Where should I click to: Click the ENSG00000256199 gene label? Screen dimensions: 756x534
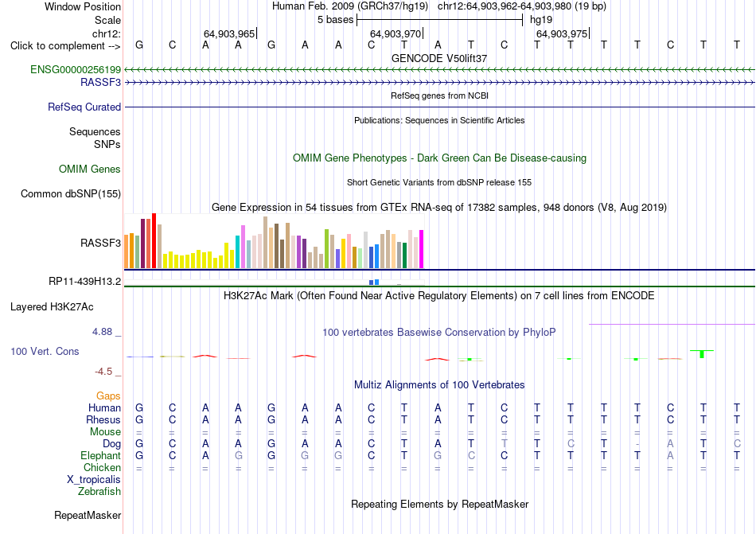76,70
